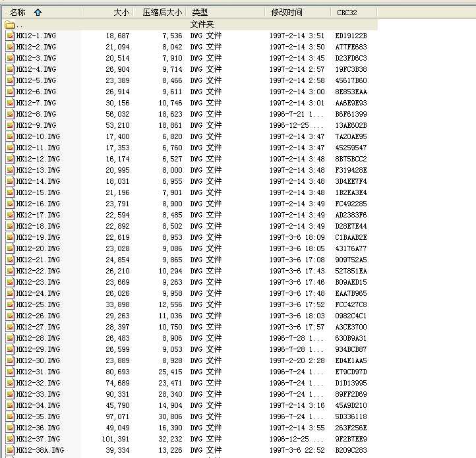Screen dimensions: 476x458
Task: Select file name HK12-30.DWG
Action: pyautogui.click(x=38, y=361)
